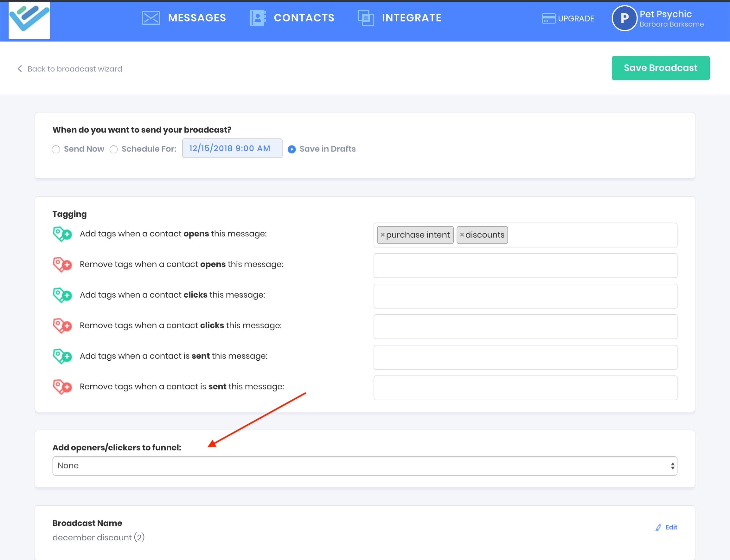Select the Save in Drafts option

tap(291, 149)
